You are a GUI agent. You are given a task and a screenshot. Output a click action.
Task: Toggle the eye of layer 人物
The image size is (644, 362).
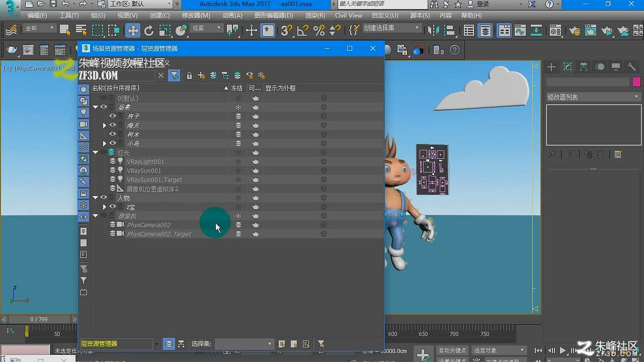point(104,198)
